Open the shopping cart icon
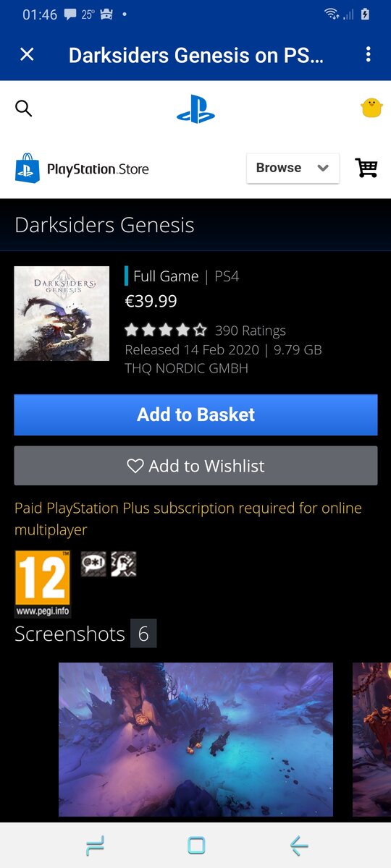The width and height of the screenshot is (391, 868). tap(366, 168)
